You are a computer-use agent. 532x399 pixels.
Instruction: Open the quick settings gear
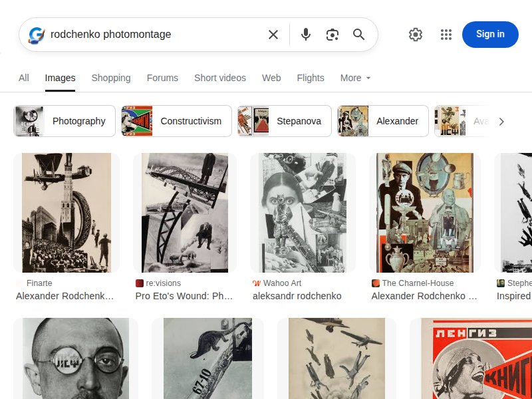tap(416, 34)
